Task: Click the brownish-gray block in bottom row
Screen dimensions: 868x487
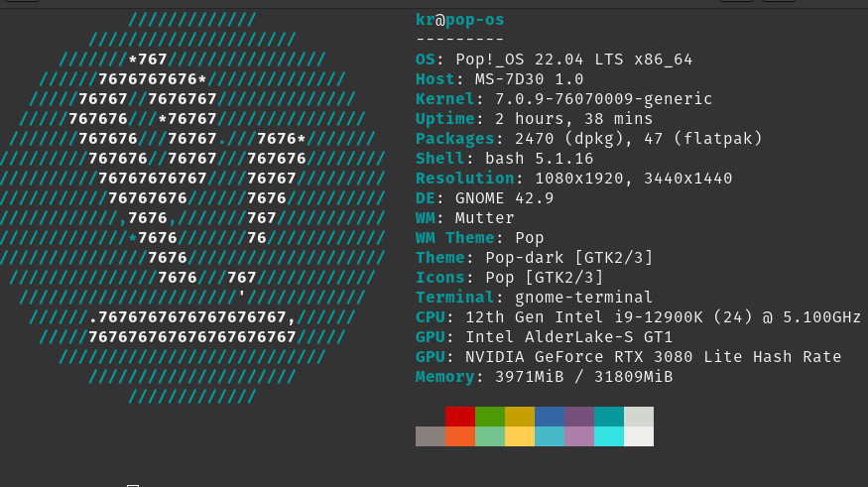Action: 431,436
